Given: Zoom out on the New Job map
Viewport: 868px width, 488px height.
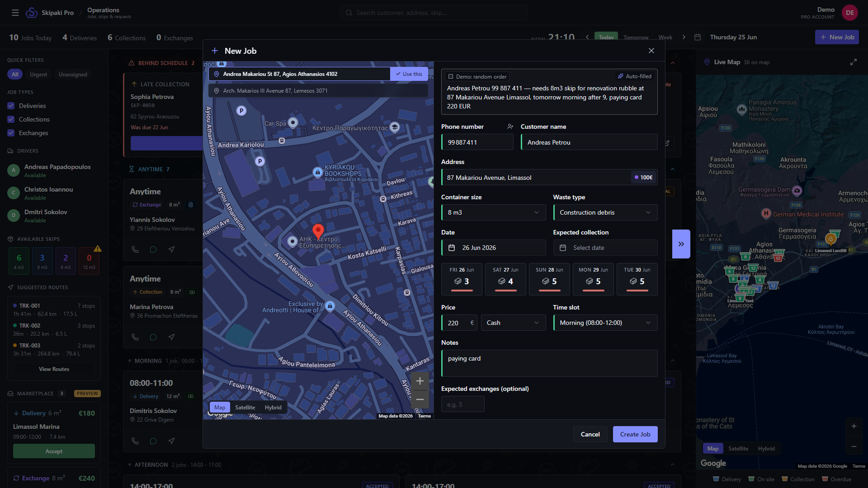Looking at the screenshot, I should (420, 399).
